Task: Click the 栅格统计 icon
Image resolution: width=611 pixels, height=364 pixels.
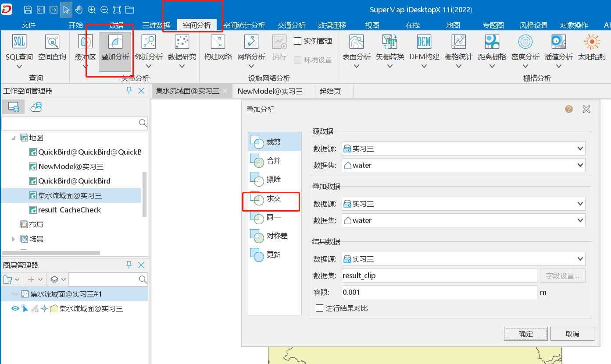Action: (459, 42)
